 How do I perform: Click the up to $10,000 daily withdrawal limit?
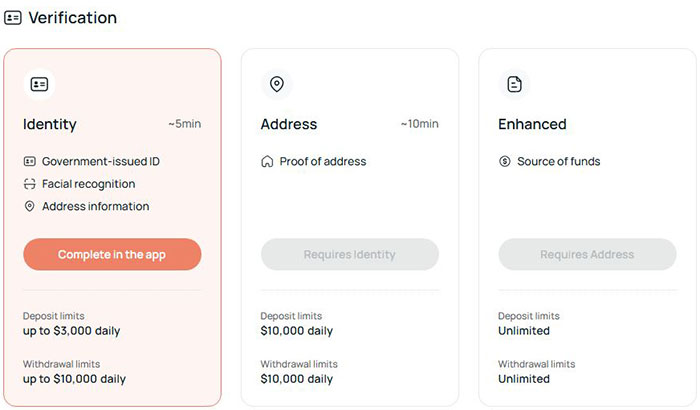74,379
